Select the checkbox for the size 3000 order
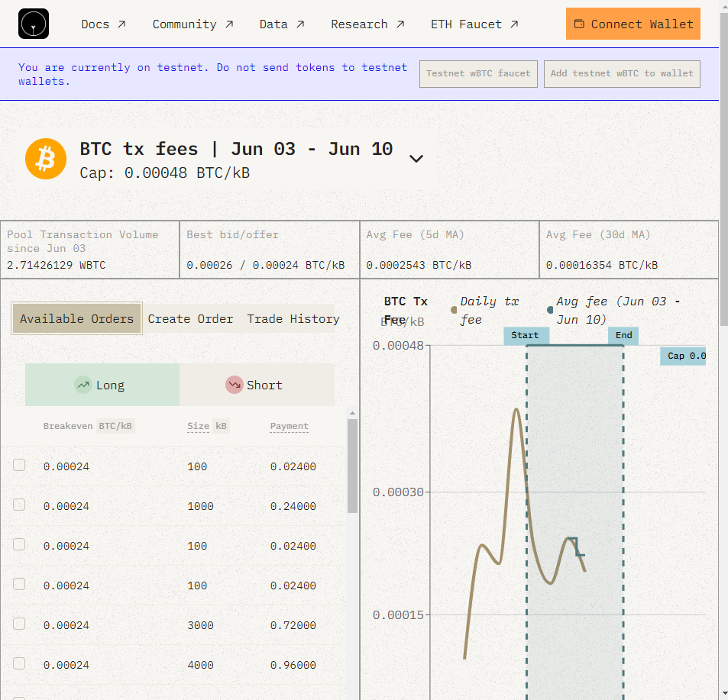This screenshot has height=700, width=728. [19, 624]
